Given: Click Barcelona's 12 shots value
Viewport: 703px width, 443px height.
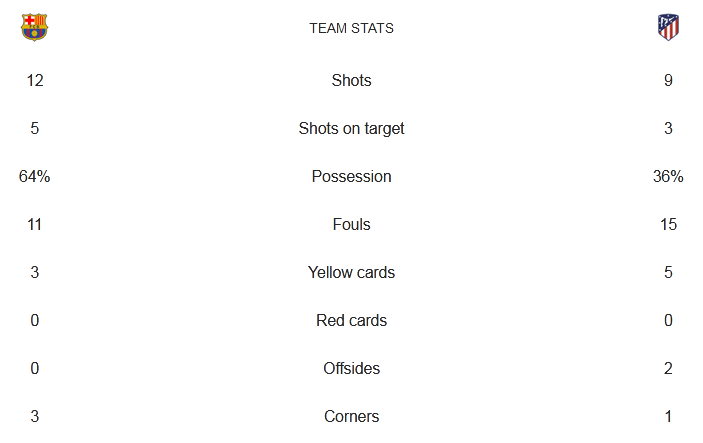Looking at the screenshot, I should (35, 80).
